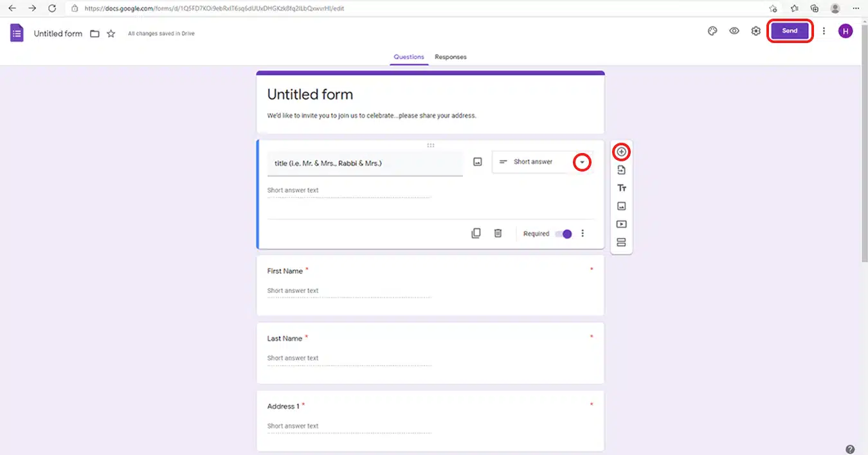Switch to the Responses tab
This screenshot has width=868, height=455.
point(451,57)
